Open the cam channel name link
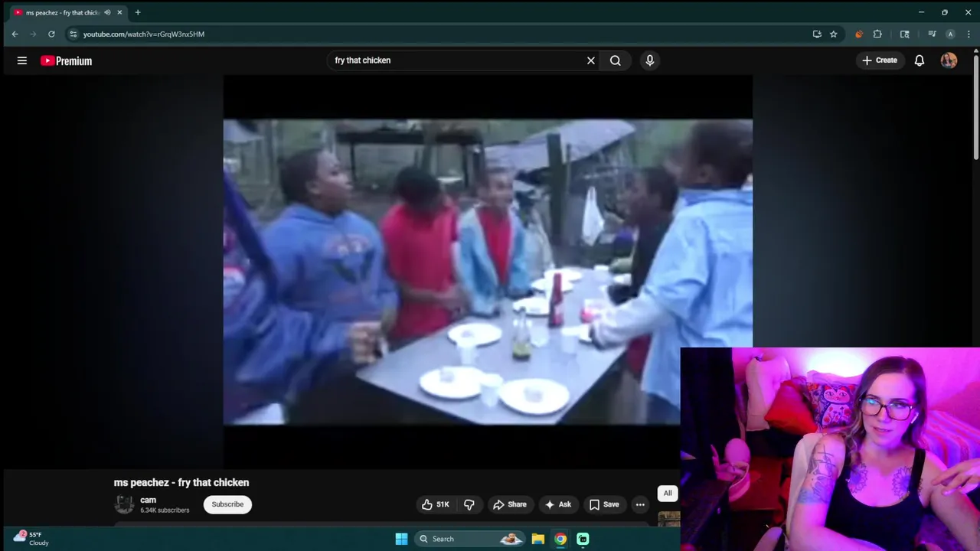 coord(148,500)
